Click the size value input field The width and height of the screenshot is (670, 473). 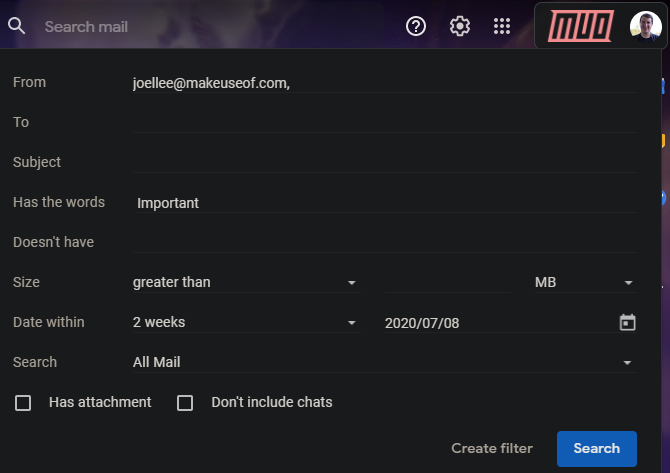tap(447, 282)
